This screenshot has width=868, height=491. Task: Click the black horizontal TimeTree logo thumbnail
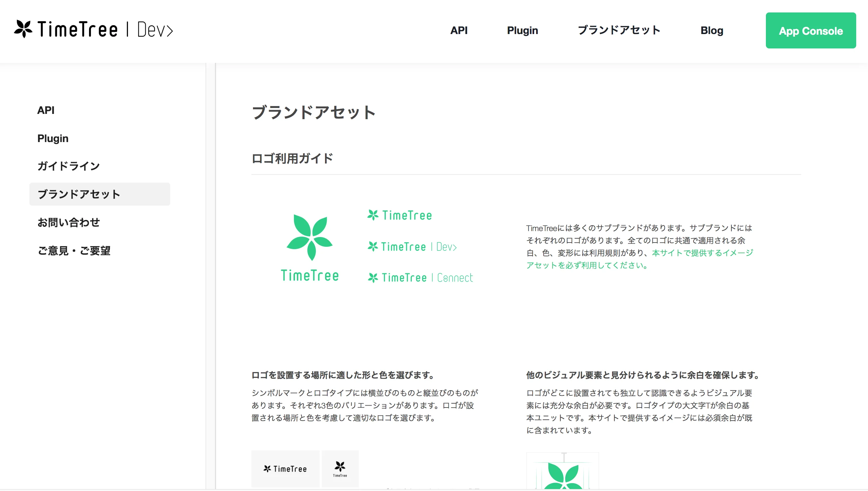coord(285,468)
